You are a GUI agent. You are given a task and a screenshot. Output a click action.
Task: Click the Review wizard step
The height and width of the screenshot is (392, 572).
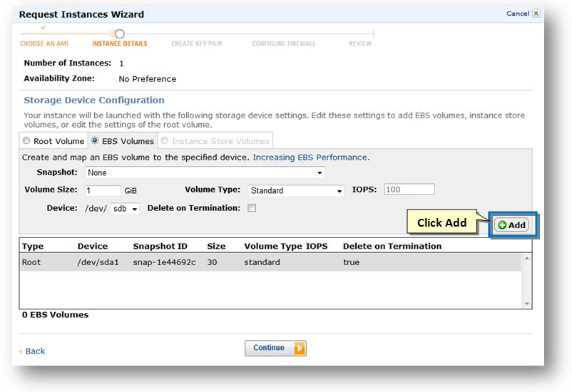(x=360, y=43)
